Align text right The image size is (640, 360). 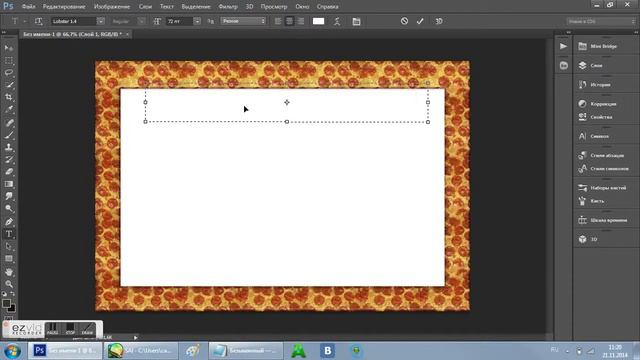point(301,21)
